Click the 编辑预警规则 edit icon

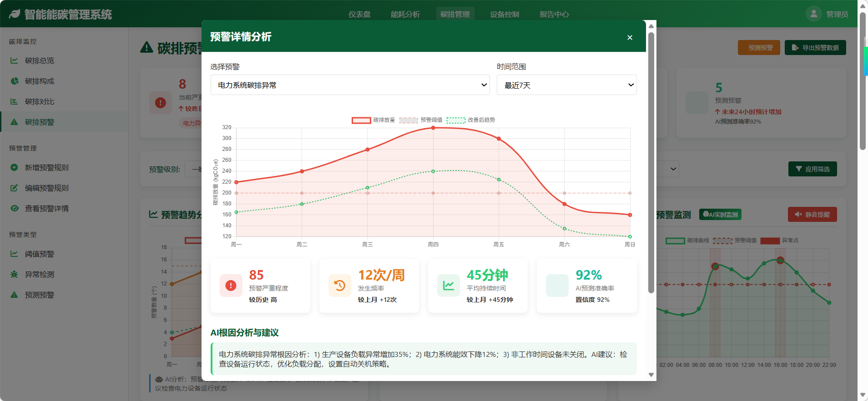[x=14, y=188]
